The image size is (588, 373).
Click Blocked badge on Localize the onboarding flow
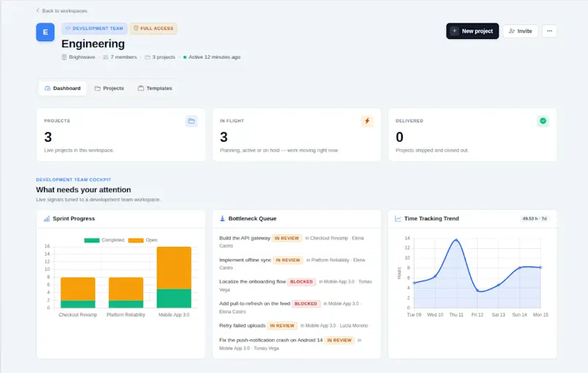[x=301, y=282]
